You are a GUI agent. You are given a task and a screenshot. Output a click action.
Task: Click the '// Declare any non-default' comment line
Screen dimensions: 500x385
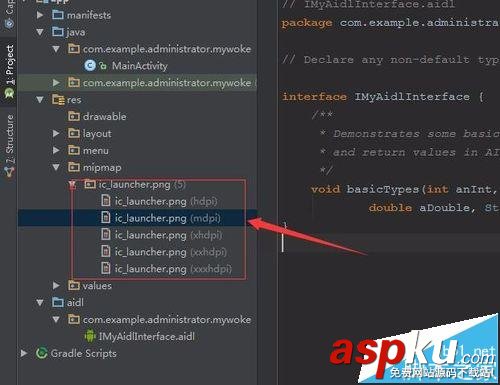pos(390,60)
